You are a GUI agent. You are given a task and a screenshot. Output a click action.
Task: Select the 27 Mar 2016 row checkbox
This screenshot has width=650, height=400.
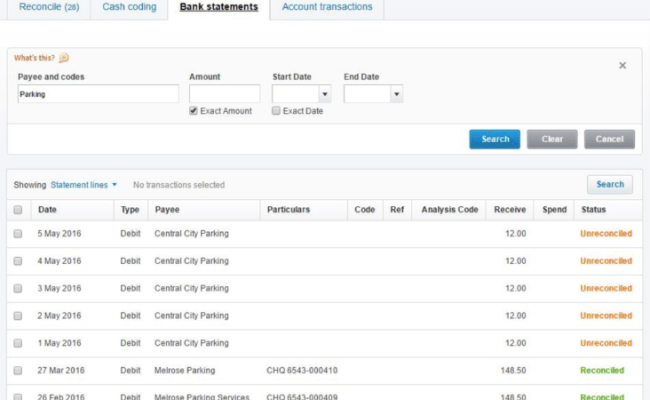click(18, 371)
